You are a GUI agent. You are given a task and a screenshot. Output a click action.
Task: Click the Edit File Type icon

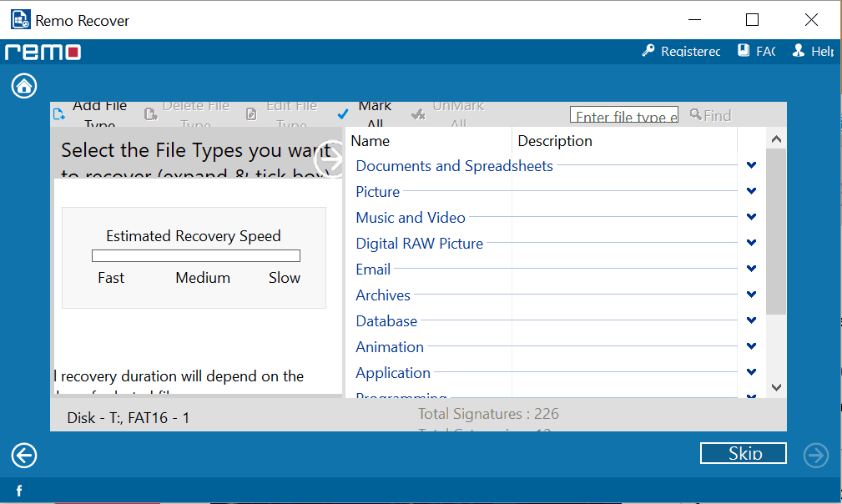251,114
